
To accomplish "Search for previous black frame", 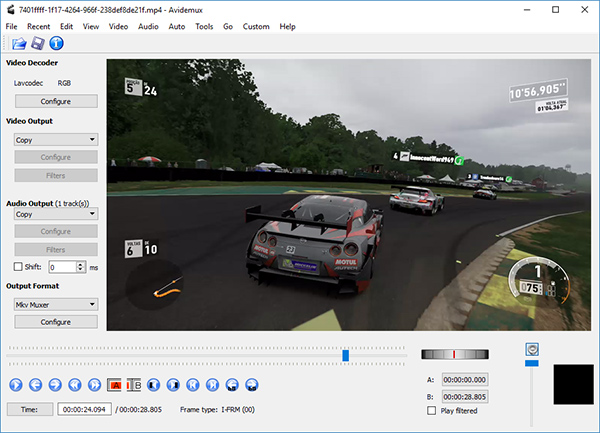I will click(153, 385).
